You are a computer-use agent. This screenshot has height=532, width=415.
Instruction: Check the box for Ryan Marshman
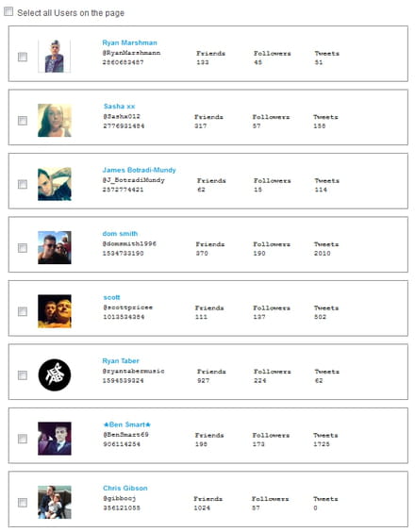[x=23, y=57]
